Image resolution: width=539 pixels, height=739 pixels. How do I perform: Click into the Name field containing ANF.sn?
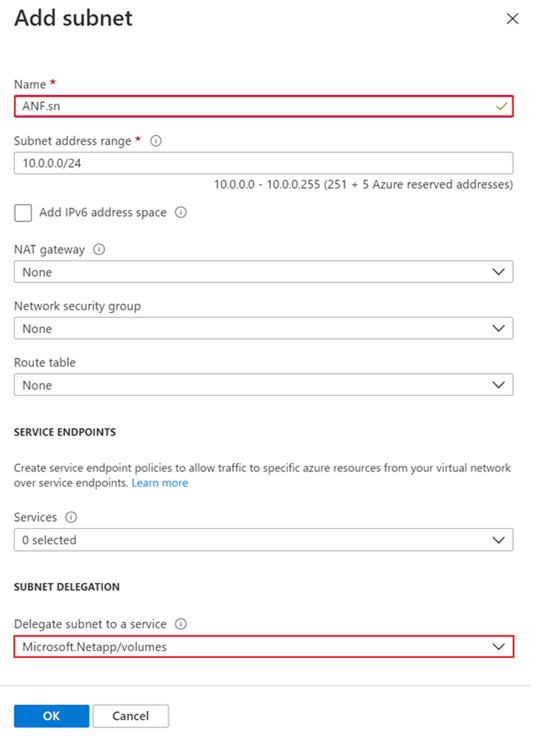click(263, 107)
